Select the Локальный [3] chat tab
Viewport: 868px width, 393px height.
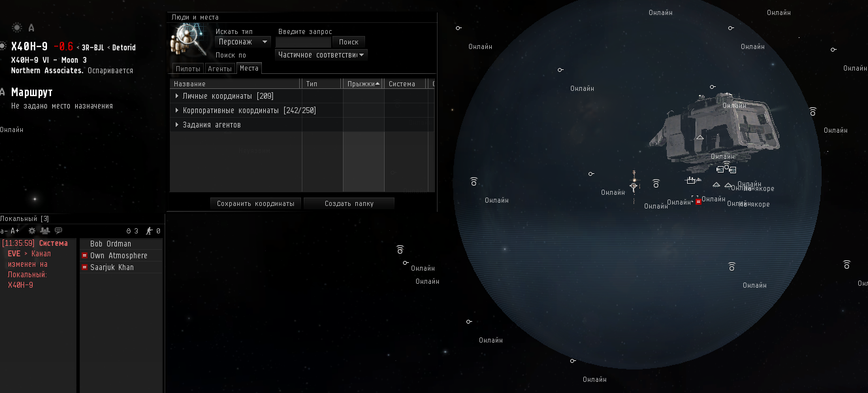click(25, 218)
